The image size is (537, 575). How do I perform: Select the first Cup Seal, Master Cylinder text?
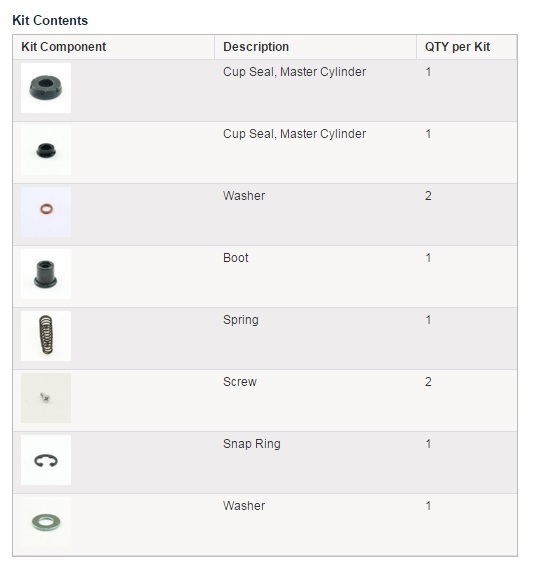point(295,72)
